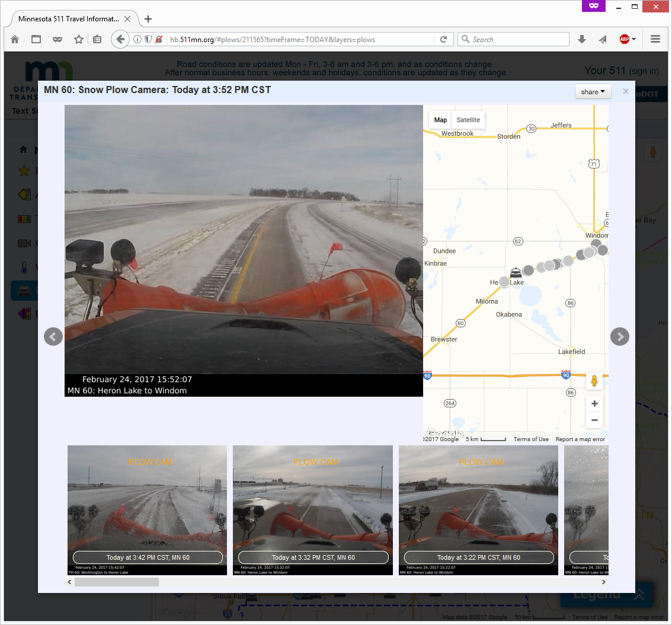The height and width of the screenshot is (625, 672).
Task: Expand the Legend panel
Action: pos(607,595)
